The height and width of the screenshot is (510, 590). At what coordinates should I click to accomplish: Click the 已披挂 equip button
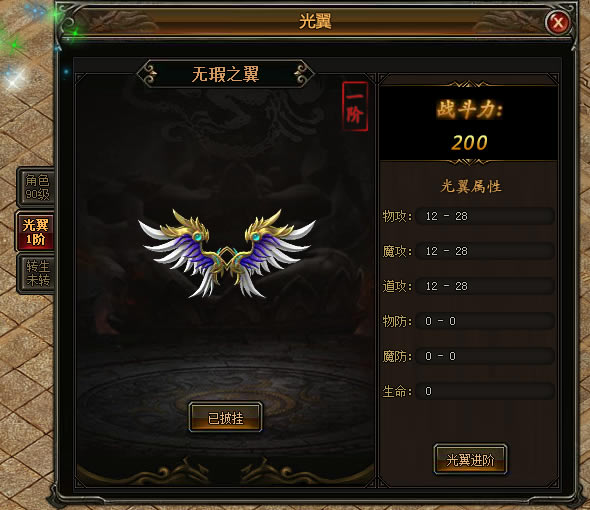click(x=225, y=417)
